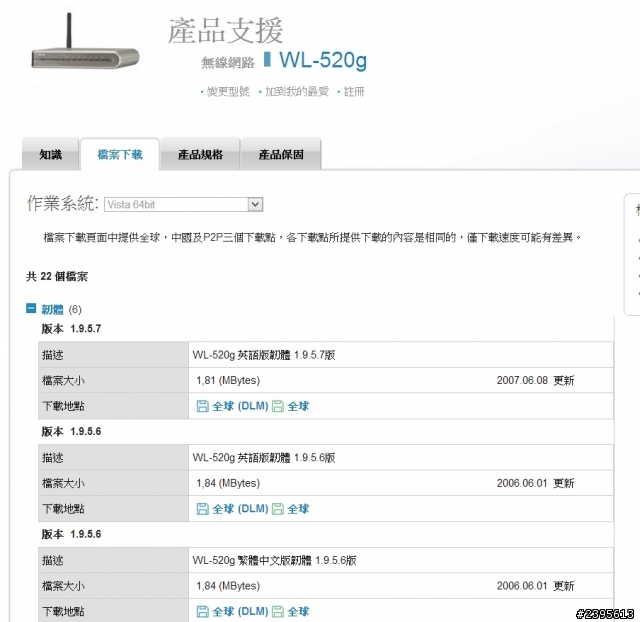The image size is (640, 622).
Task: Click the file size 1,81 (MBytes)
Action: (228, 380)
